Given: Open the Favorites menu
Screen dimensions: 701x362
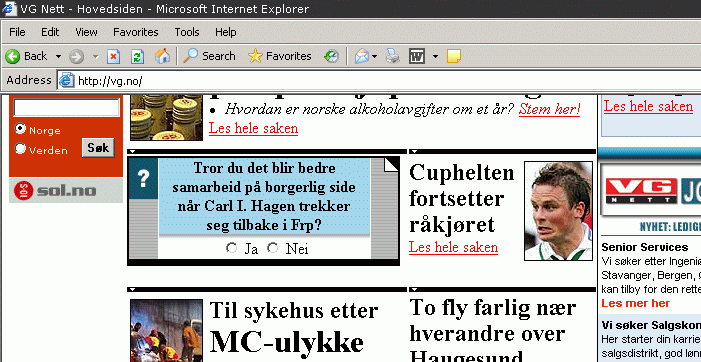Looking at the screenshot, I should pos(135,32).
